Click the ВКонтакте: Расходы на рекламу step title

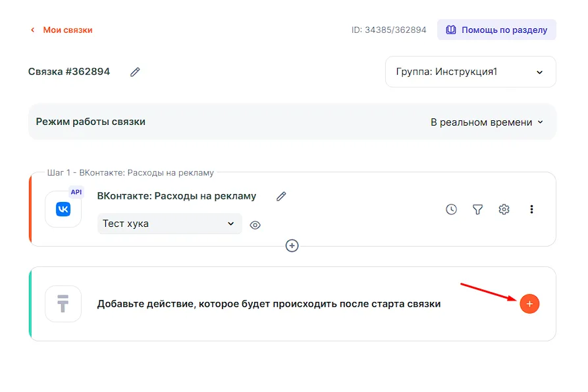click(x=176, y=196)
